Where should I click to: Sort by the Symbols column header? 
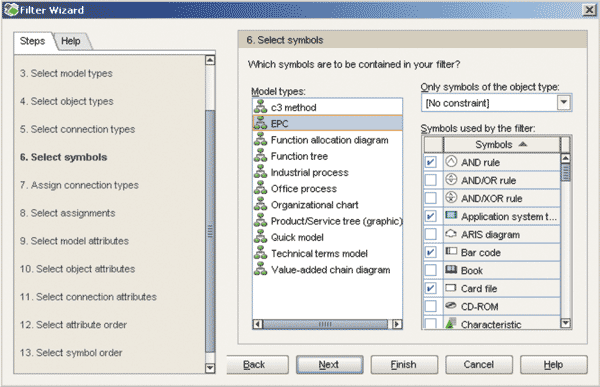point(501,145)
